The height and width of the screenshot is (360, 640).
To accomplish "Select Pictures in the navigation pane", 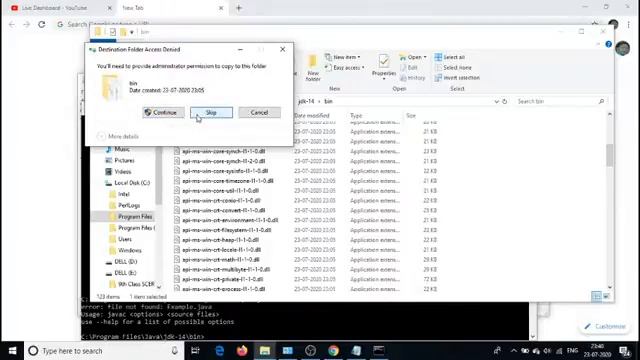I will pyautogui.click(x=120, y=160).
